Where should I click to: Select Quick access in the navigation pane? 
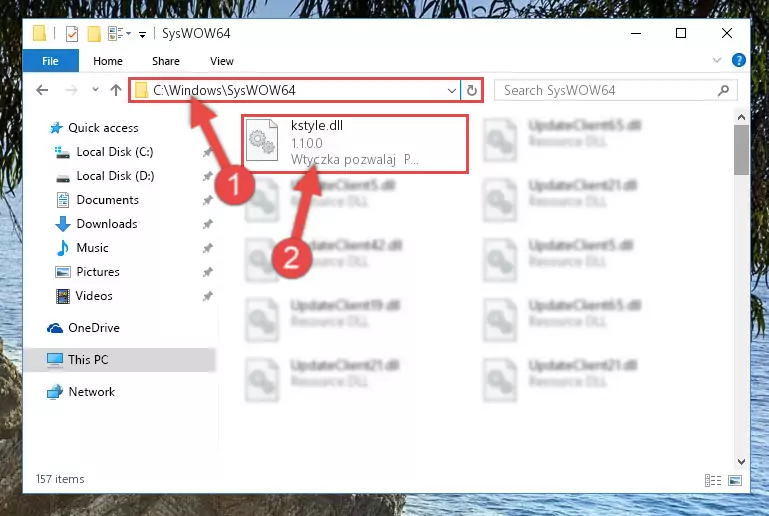pos(94,128)
